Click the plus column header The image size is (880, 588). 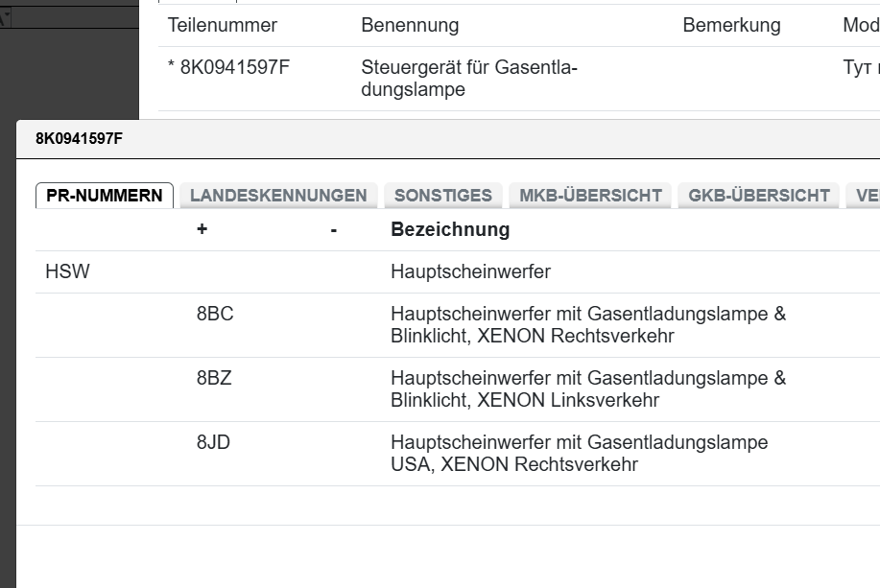(202, 230)
